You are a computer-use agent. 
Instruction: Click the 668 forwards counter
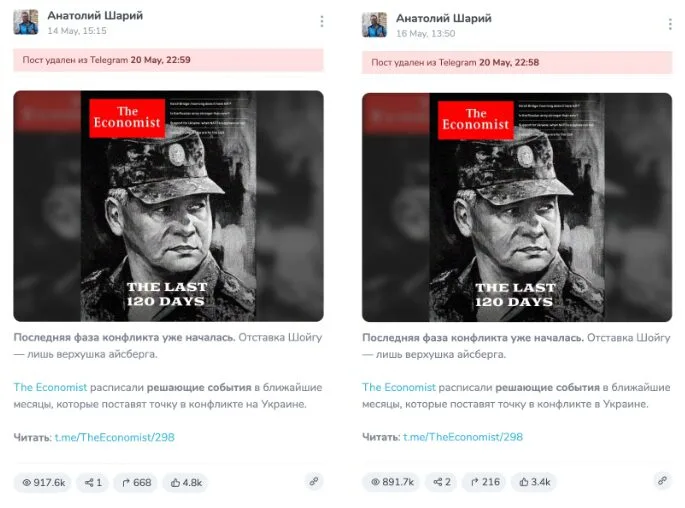[136, 482]
